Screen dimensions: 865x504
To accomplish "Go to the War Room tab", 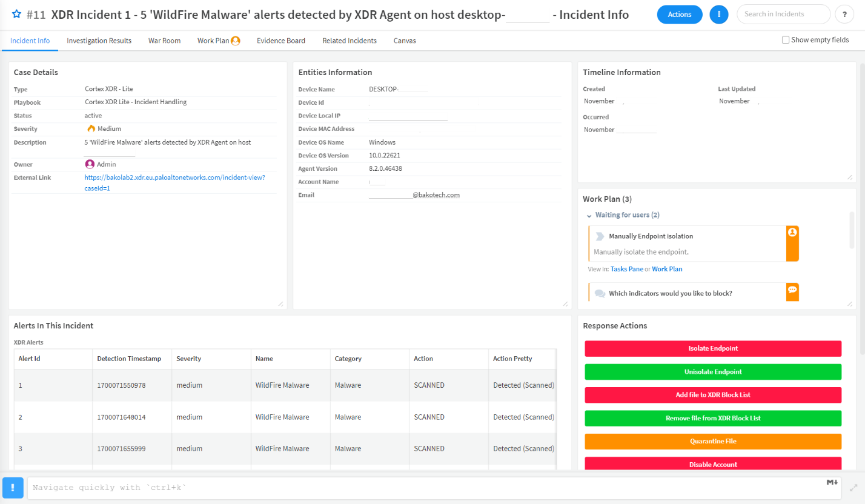I will [165, 41].
